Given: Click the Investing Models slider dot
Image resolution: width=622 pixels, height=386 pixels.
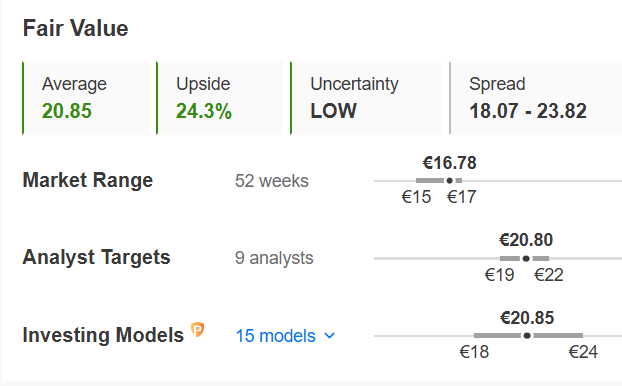Looking at the screenshot, I should (x=527, y=336).
